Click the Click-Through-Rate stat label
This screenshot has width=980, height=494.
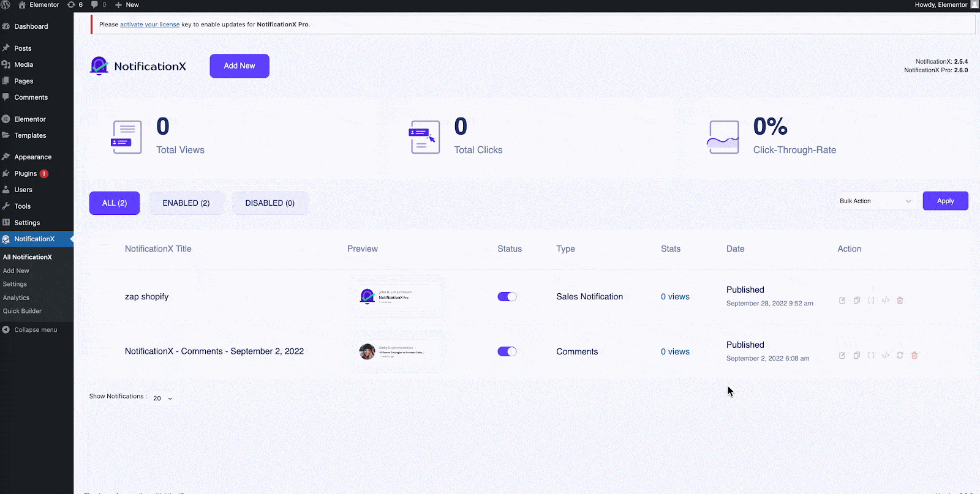tap(794, 150)
